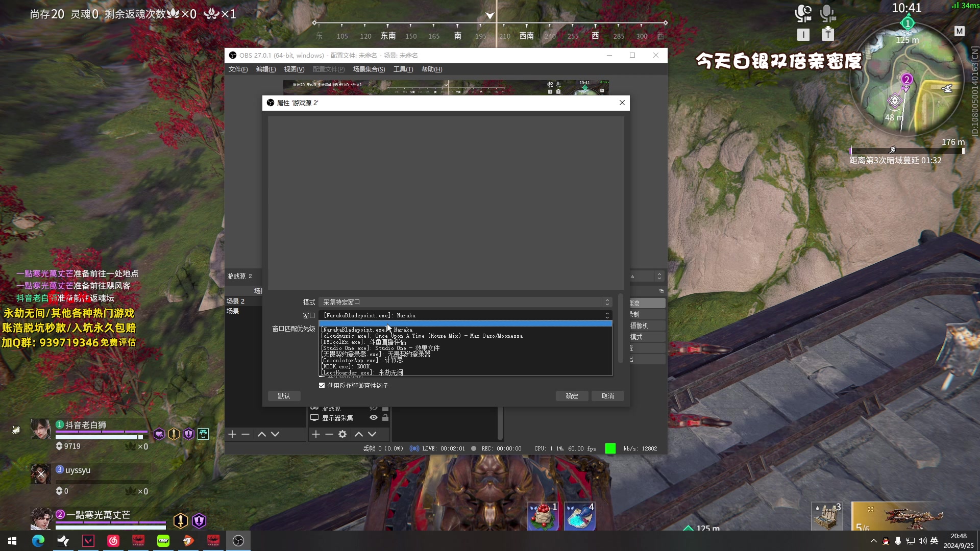The image size is (980, 551).
Task: Open the 帮助(H) menu in OBS
Action: coord(432,69)
